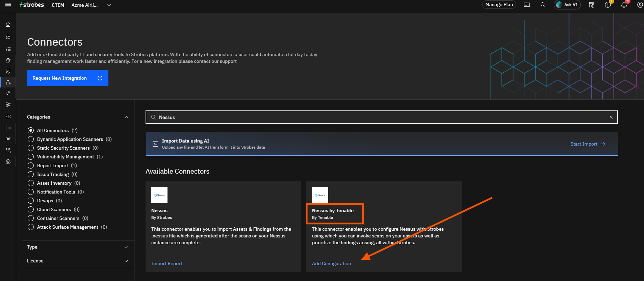Open the ticket sidebar icon
The width and height of the screenshot is (644, 281).
click(x=8, y=117)
